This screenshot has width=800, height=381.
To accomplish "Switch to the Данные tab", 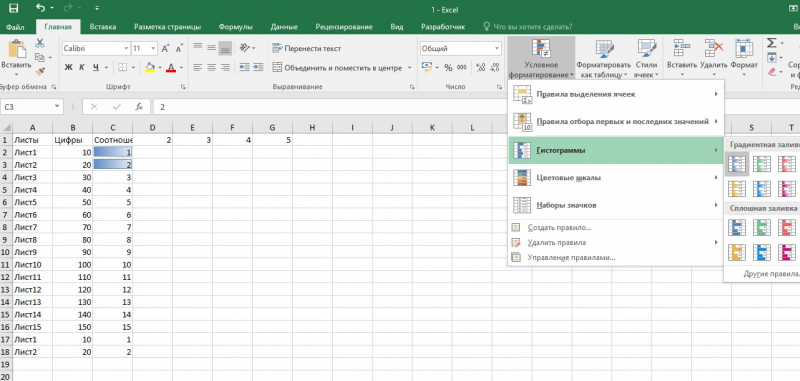I will [x=285, y=27].
